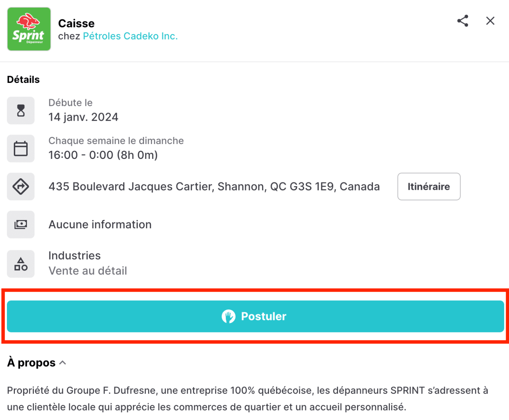Click the hand icon inside the Postuler button
Viewport: 509px width, 420px height.
[x=228, y=316]
